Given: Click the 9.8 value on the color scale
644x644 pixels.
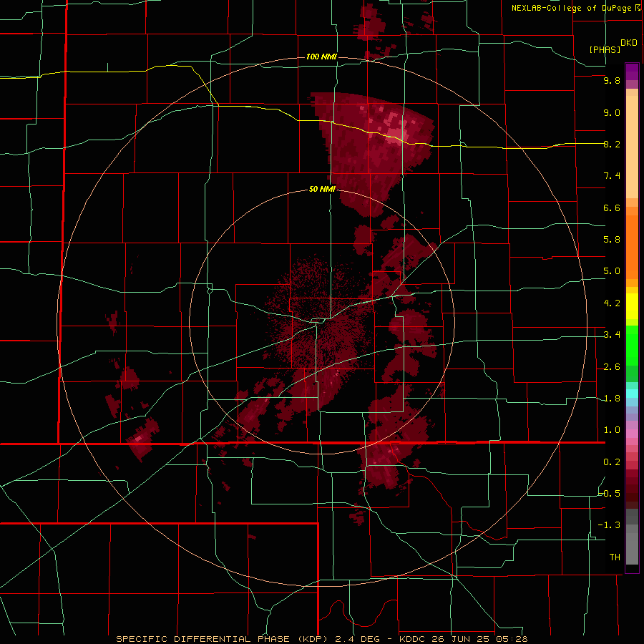Looking at the screenshot, I should pyautogui.click(x=612, y=80).
